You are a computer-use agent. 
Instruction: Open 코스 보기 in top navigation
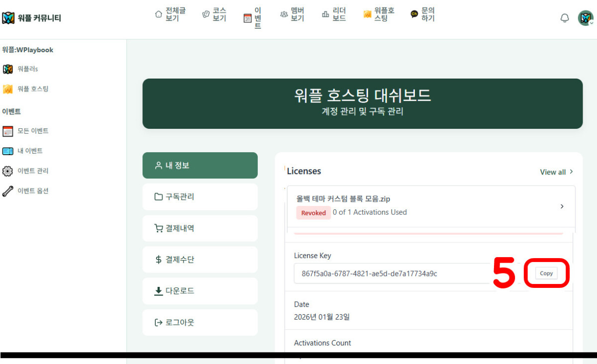[x=214, y=14]
